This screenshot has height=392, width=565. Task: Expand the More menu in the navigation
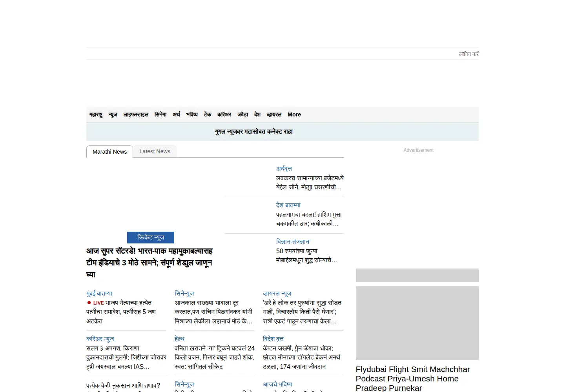click(x=294, y=114)
